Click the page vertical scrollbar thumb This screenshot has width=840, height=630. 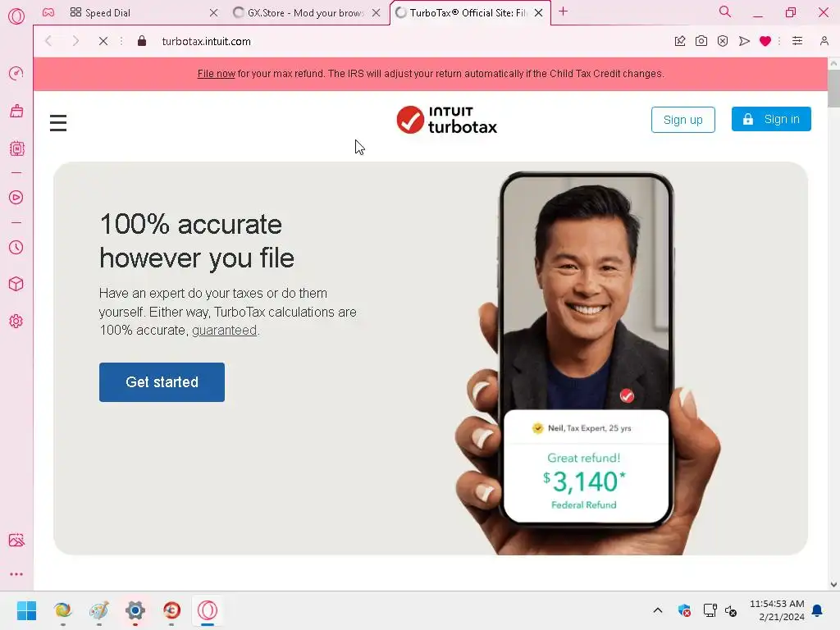[x=833, y=87]
